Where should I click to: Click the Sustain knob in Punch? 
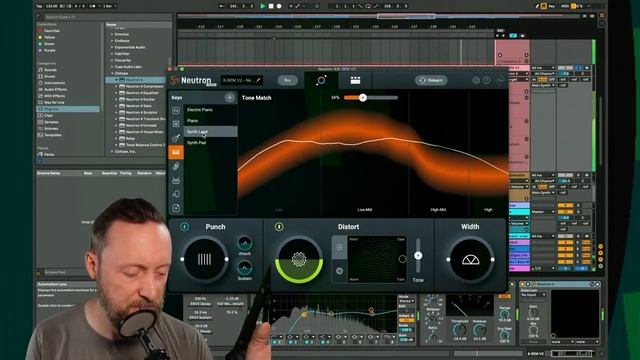point(244,268)
